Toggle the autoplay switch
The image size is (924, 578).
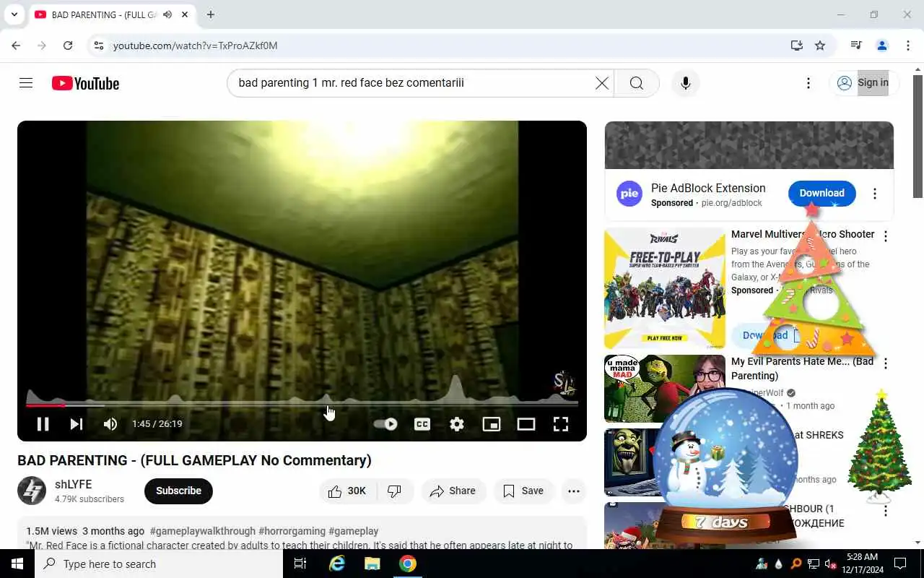point(385,424)
